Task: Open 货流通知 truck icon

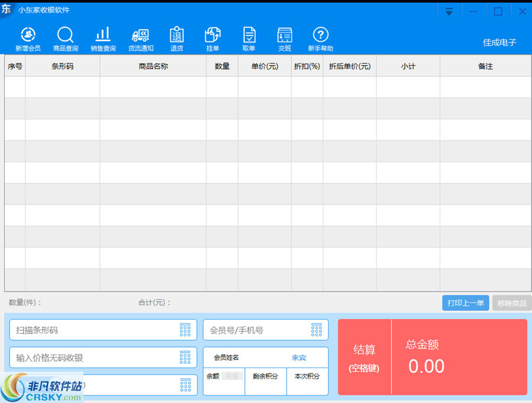Action: click(141, 39)
